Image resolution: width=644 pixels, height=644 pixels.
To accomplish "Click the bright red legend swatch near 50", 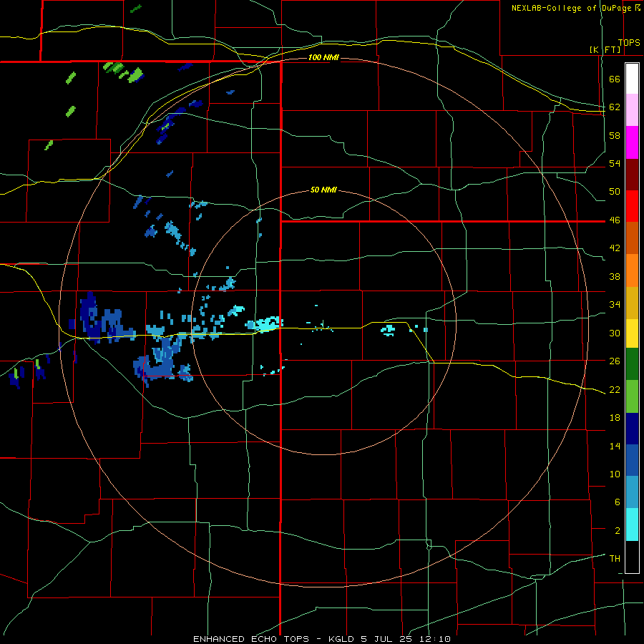I will 632,206.
